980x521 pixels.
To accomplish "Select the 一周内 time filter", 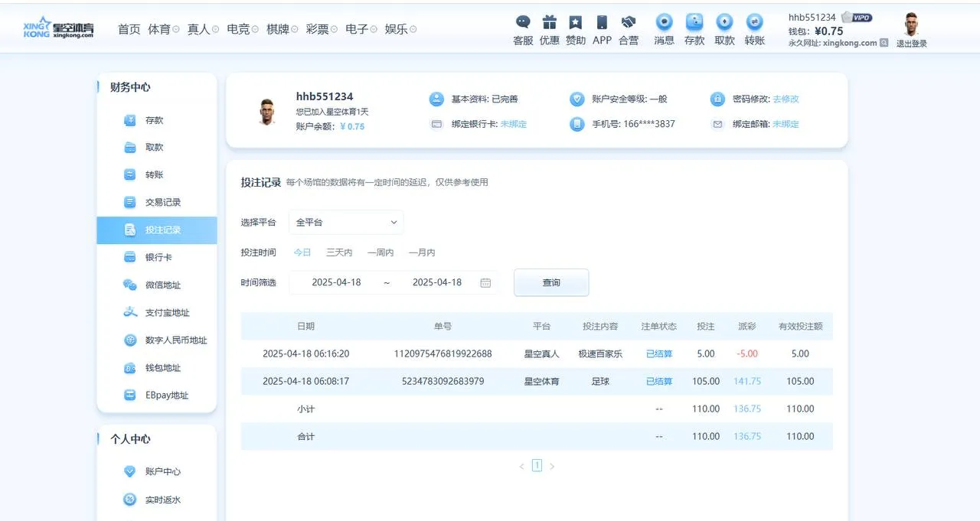I will (x=380, y=252).
